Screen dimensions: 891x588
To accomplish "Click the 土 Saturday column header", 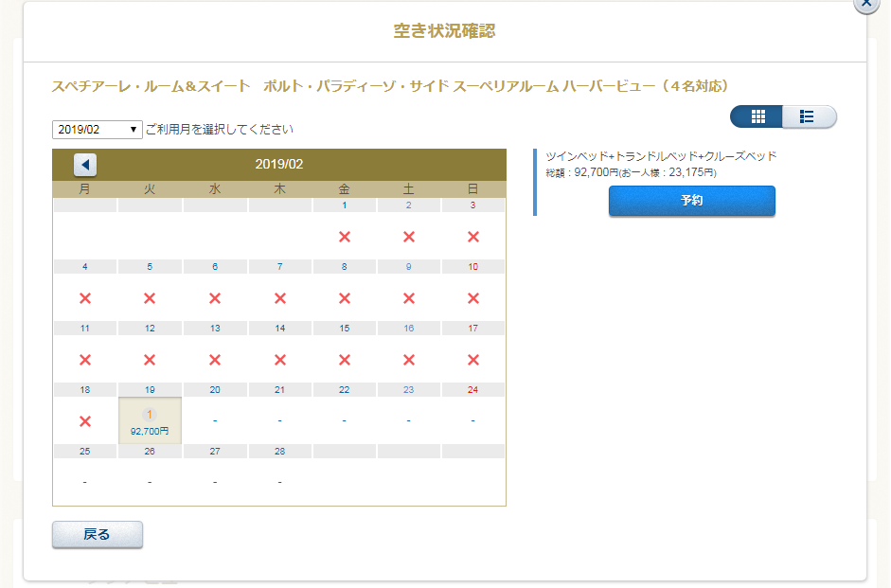I will (x=408, y=189).
